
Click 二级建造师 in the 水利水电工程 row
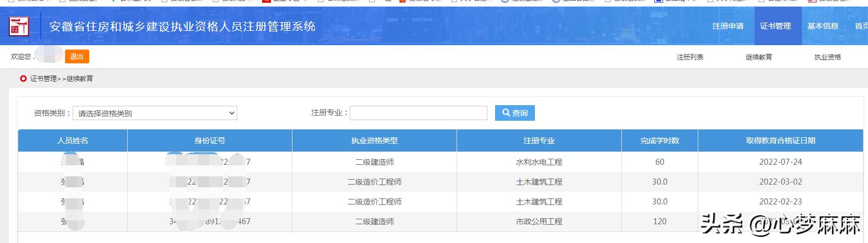(375, 162)
